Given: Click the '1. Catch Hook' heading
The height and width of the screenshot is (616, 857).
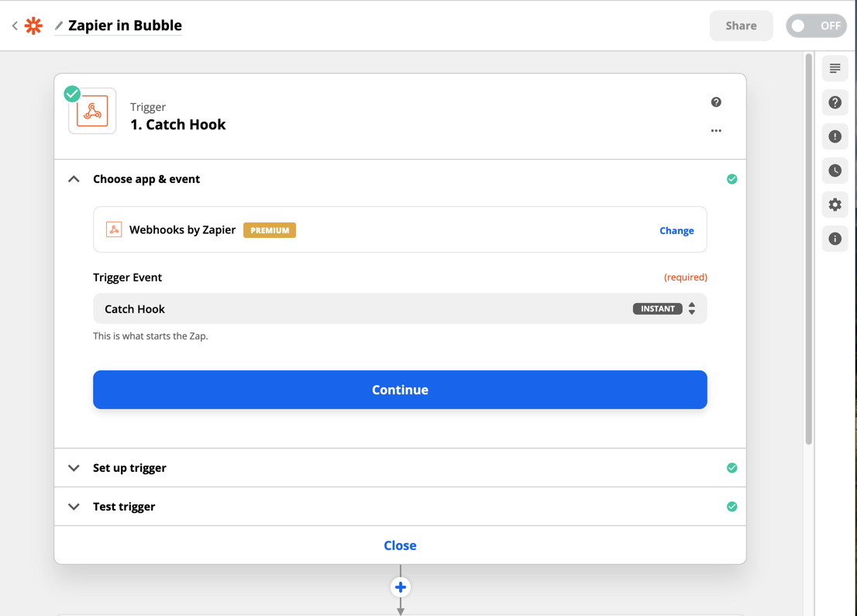Looking at the screenshot, I should pyautogui.click(x=178, y=125).
